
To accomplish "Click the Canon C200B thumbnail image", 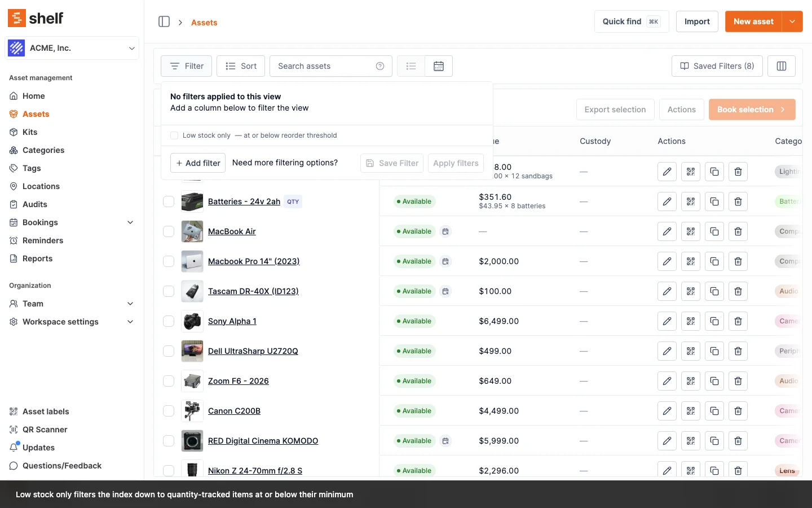I will click(x=192, y=411).
